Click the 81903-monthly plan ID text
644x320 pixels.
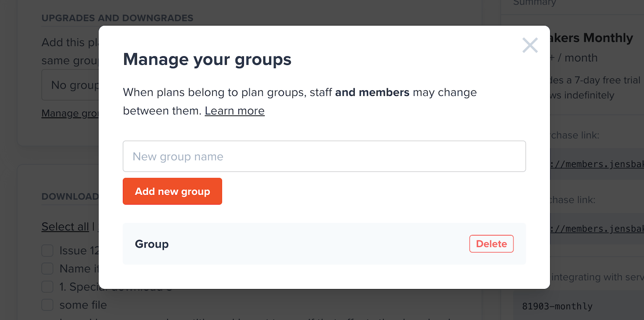tap(557, 307)
